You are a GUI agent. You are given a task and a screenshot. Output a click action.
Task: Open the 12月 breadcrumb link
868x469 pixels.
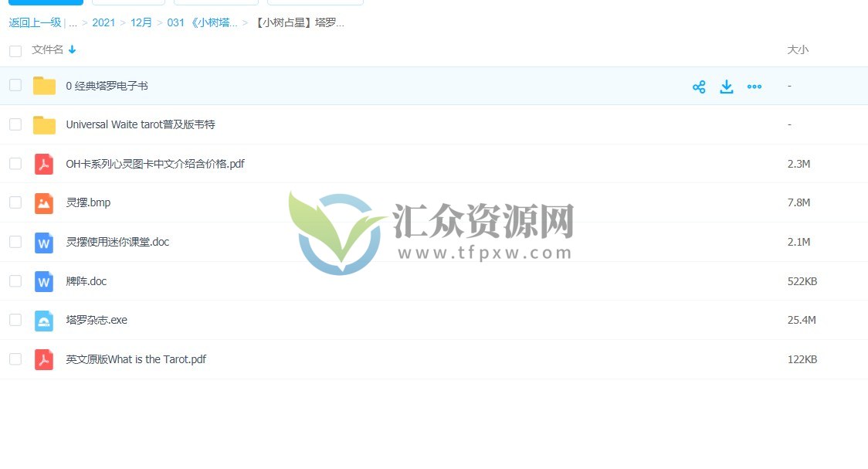(141, 22)
